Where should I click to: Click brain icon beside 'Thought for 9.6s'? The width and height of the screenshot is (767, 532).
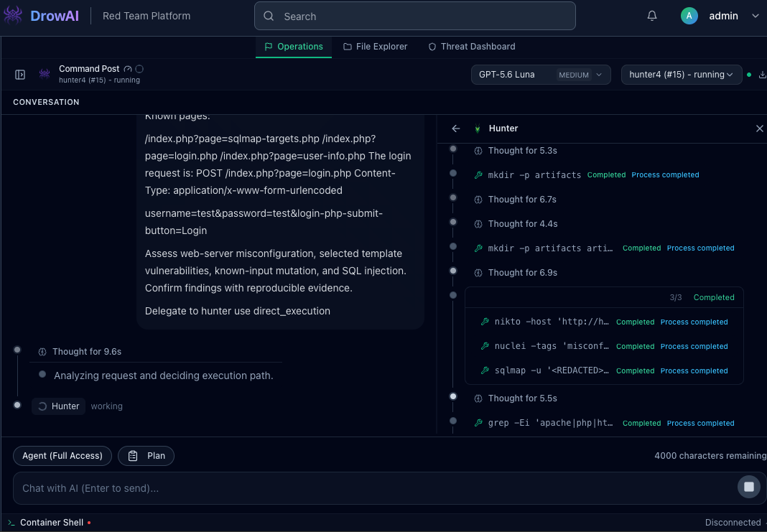coord(42,352)
